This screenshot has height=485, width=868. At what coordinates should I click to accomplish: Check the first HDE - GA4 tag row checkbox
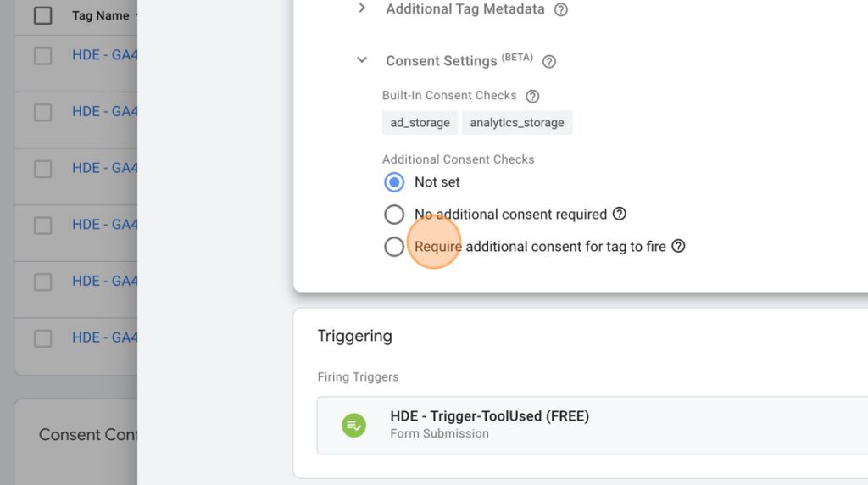pyautogui.click(x=42, y=56)
